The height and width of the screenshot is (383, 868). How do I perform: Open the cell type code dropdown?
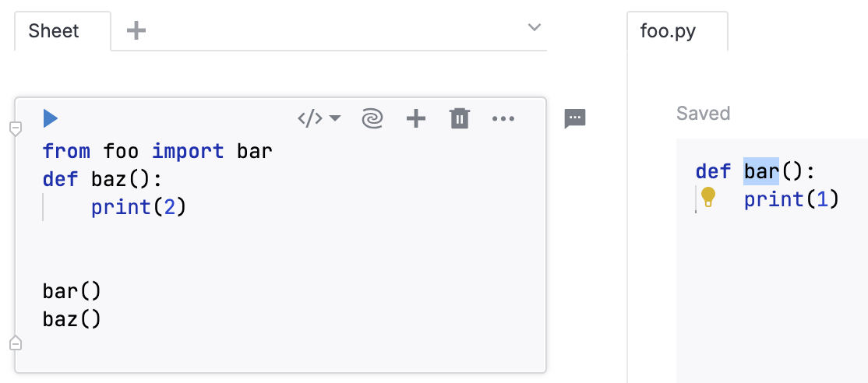(x=319, y=118)
